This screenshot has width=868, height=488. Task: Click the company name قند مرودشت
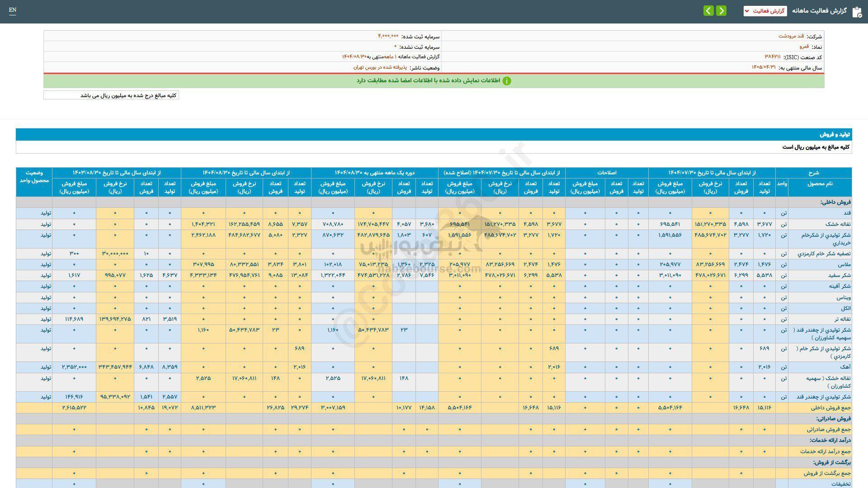791,36
